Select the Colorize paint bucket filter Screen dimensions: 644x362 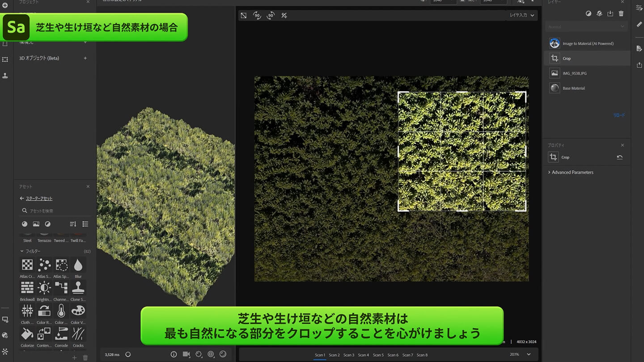click(27, 334)
